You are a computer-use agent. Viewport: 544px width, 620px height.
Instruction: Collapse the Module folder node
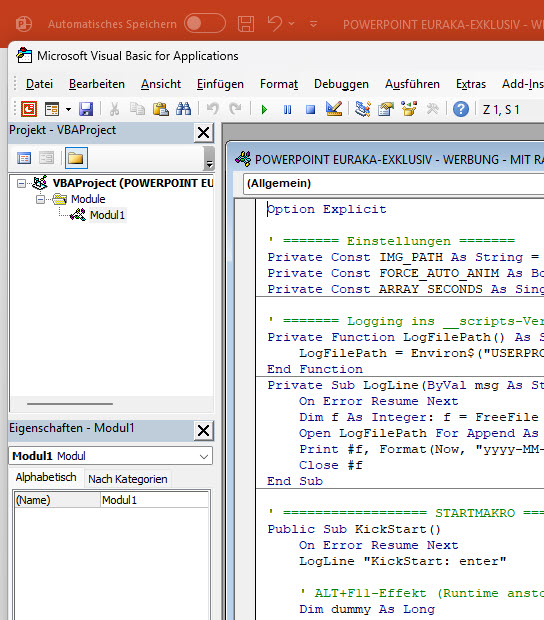click(40, 199)
